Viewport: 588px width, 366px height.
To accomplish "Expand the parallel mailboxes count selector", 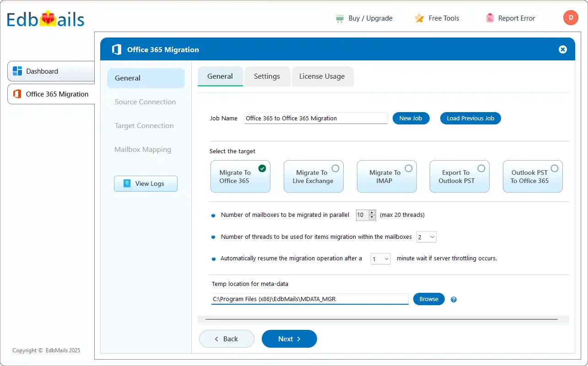I will pyautogui.click(x=372, y=215).
